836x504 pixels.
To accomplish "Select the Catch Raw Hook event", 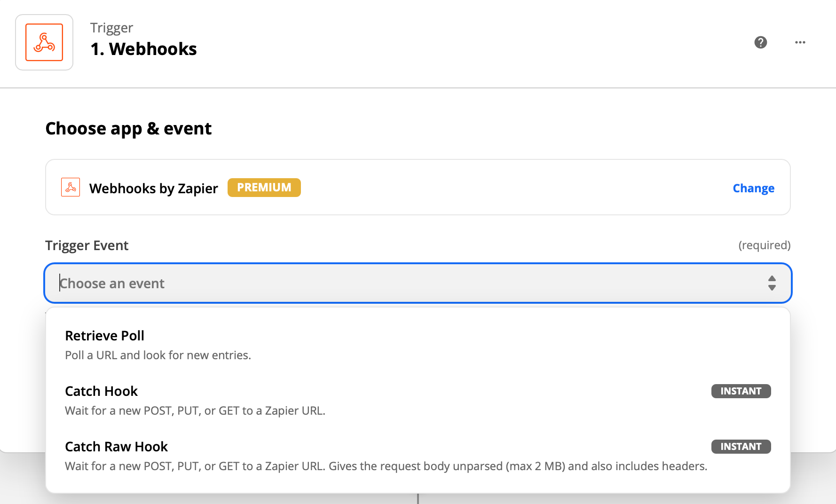I will [418, 456].
